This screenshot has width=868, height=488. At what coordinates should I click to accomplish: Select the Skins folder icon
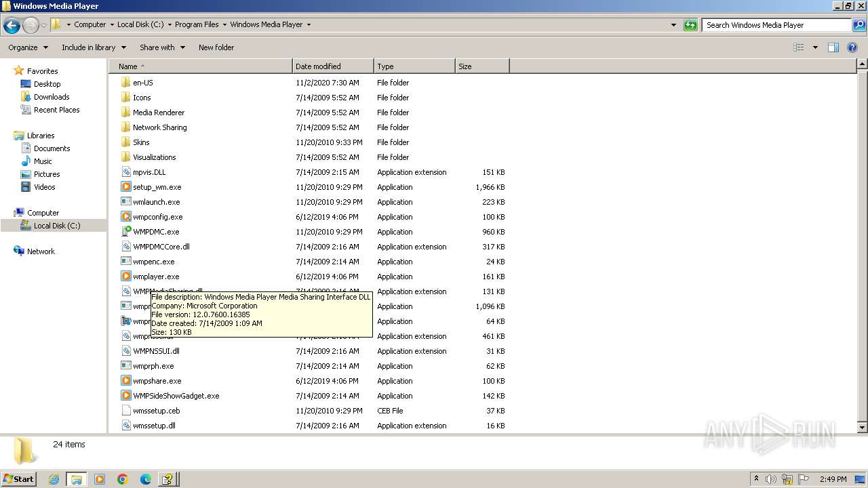(126, 142)
